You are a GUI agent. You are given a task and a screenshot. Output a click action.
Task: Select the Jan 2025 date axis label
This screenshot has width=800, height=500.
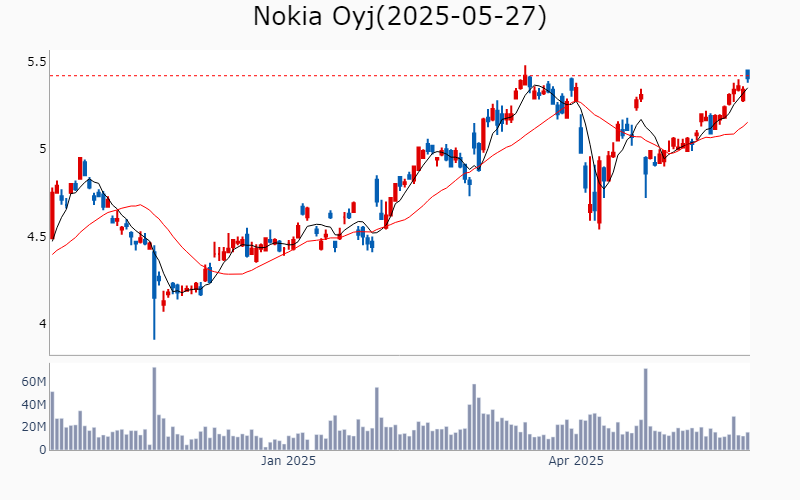coord(288,461)
